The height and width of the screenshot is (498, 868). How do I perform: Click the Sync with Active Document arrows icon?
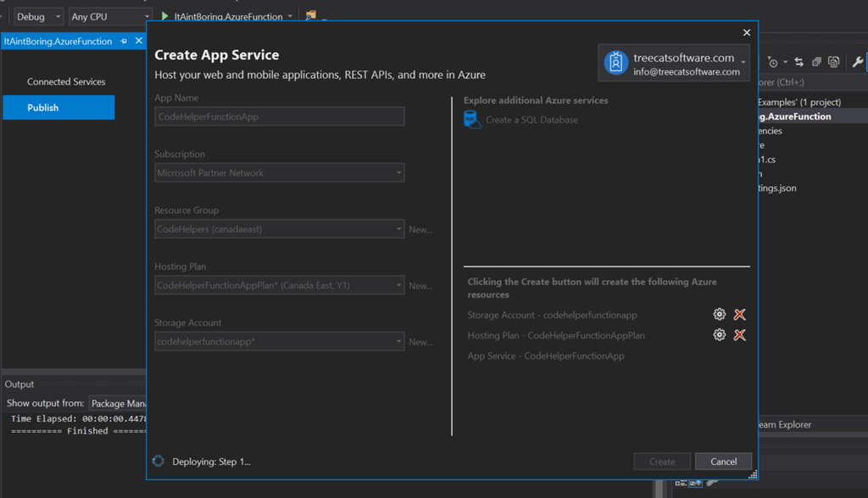click(x=798, y=62)
